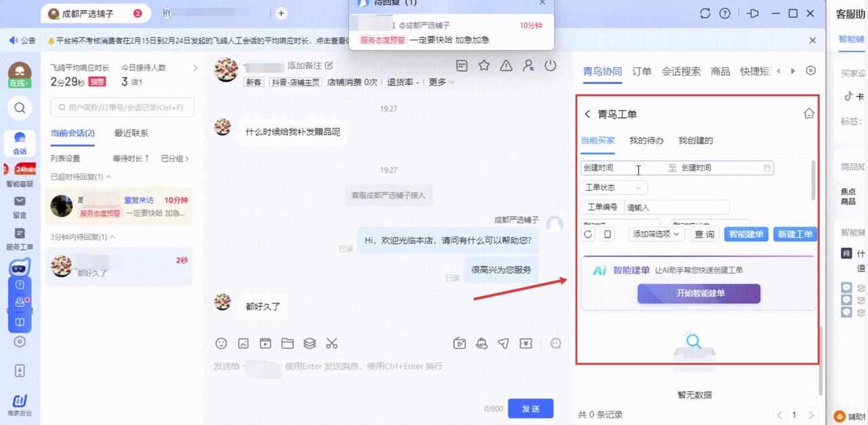Open the emoji picker in chat toolbar
This screenshot has height=425, width=868.
[221, 344]
